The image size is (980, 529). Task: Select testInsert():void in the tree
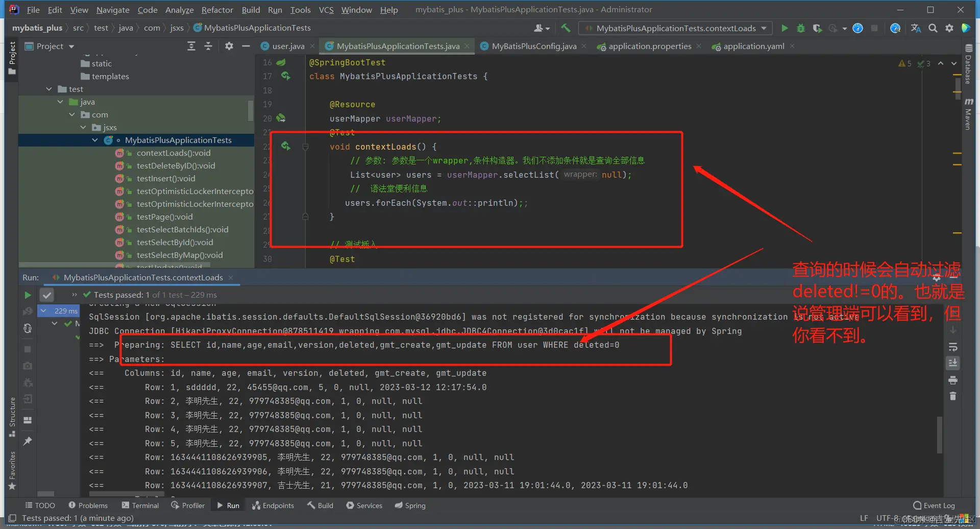166,179
